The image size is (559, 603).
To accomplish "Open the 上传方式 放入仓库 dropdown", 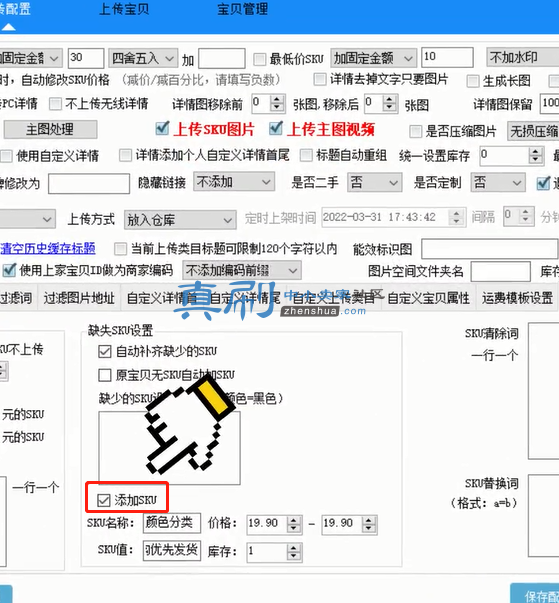I will click(180, 220).
